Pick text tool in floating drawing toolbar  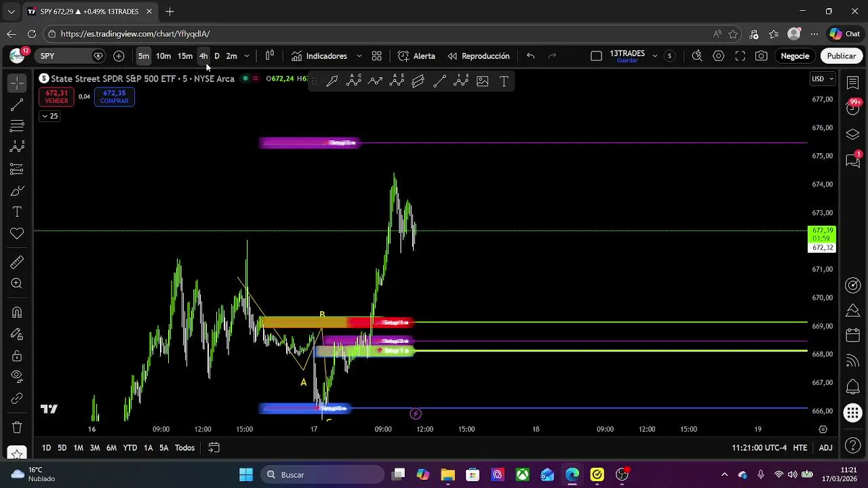504,81
